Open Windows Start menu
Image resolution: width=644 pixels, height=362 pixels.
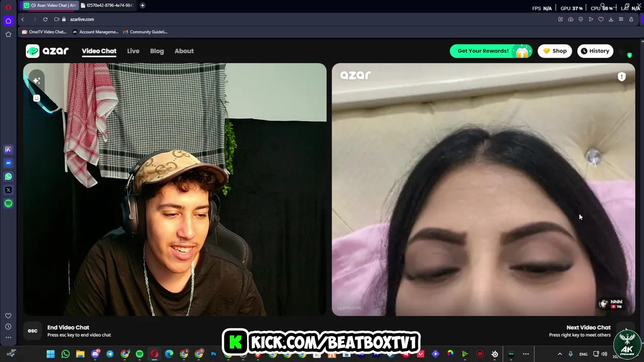pyautogui.click(x=50, y=354)
